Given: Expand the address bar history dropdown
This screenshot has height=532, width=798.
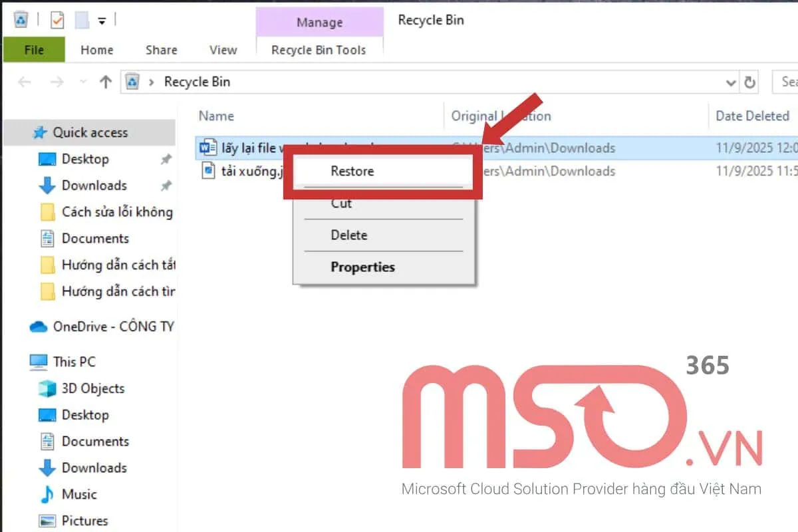Looking at the screenshot, I should tap(731, 82).
